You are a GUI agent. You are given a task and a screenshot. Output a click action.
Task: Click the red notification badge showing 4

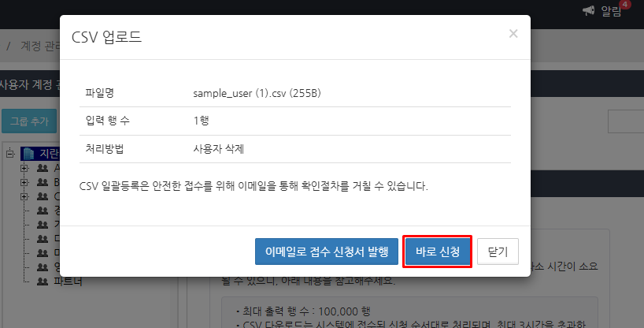624,5
